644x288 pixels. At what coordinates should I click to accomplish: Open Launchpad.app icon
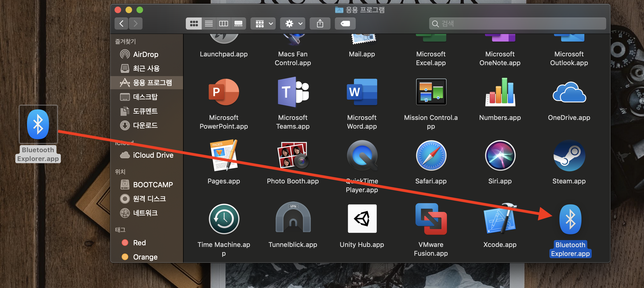pos(224,39)
